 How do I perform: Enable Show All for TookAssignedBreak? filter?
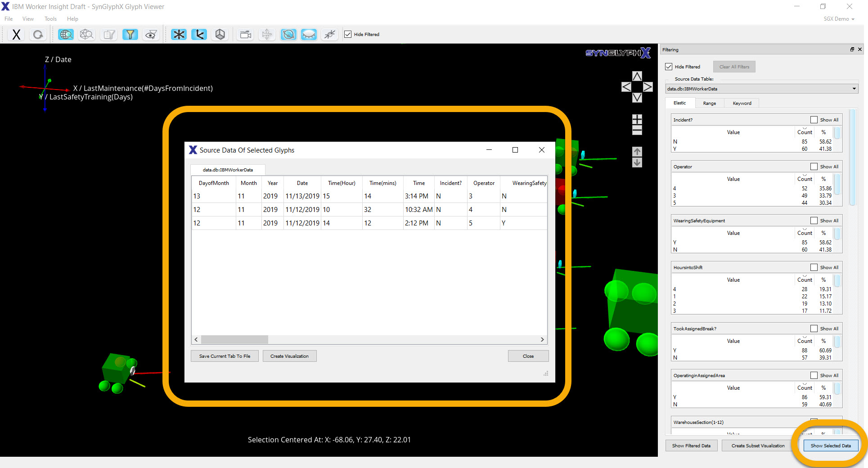[814, 328]
